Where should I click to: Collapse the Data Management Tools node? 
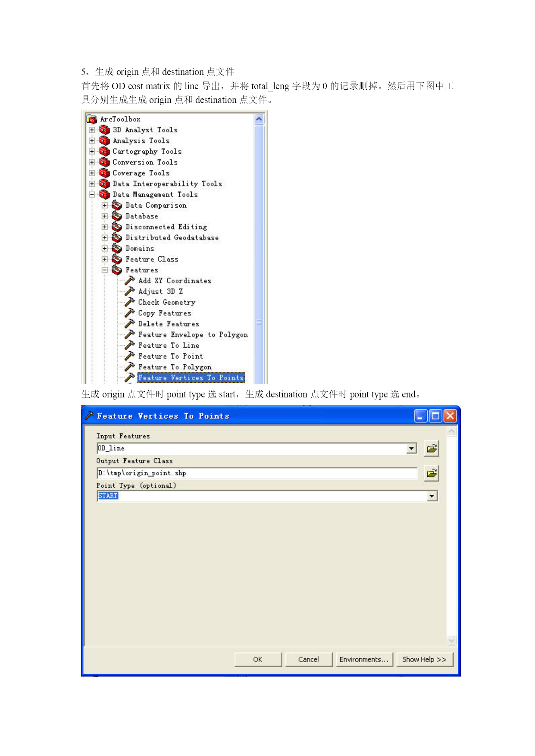coord(92,194)
